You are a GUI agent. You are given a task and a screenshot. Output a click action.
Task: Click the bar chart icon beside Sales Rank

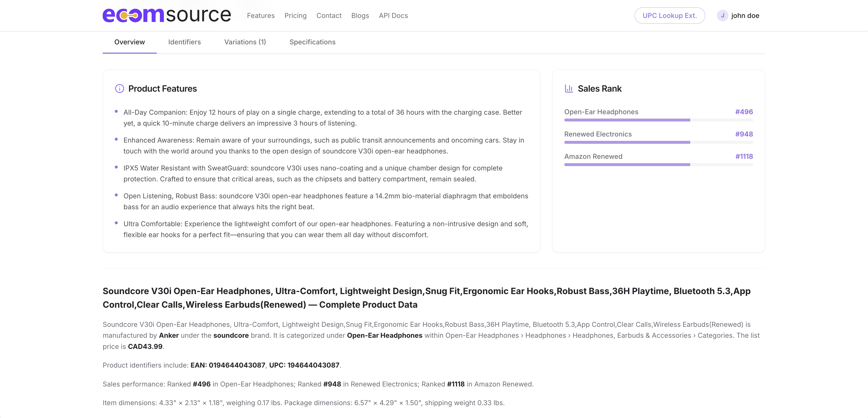[569, 88]
